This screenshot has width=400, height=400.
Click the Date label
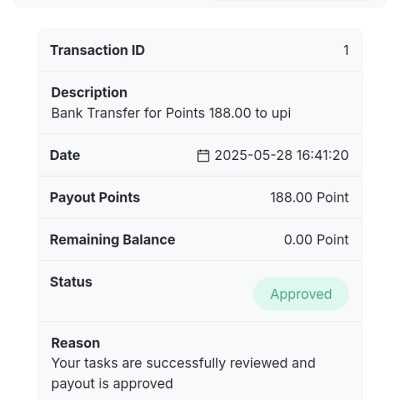[65, 155]
